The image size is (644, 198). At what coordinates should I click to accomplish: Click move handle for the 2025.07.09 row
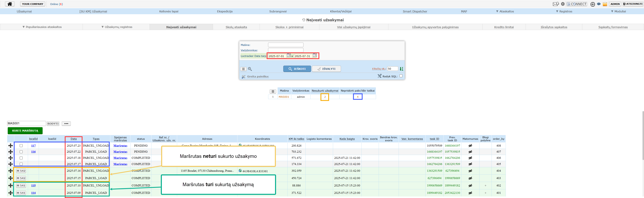11,193
